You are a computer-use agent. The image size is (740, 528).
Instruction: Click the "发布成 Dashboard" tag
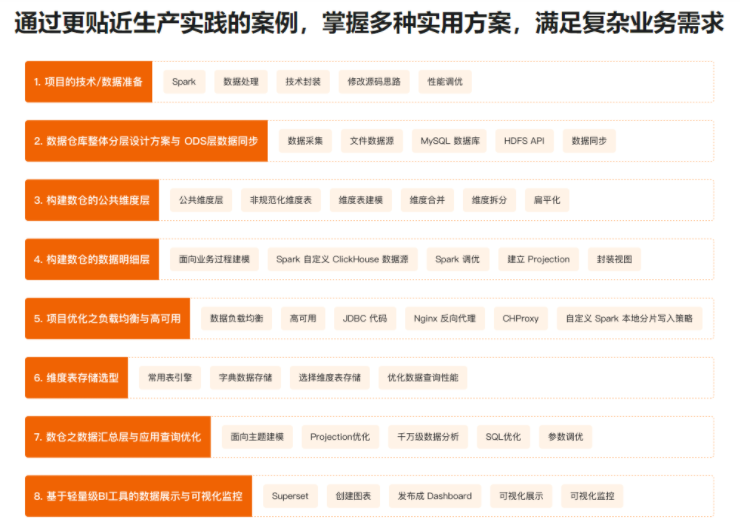(435, 496)
